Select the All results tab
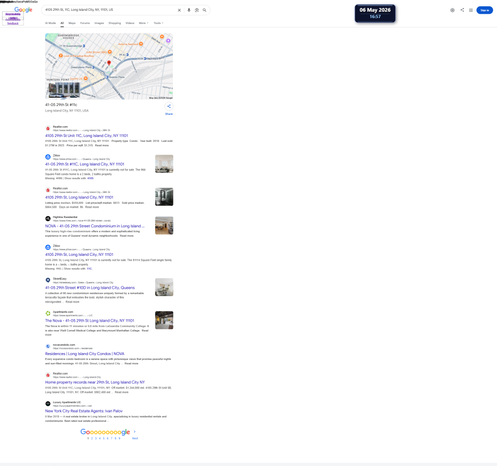Image resolution: width=500 pixels, height=466 pixels. [x=62, y=23]
